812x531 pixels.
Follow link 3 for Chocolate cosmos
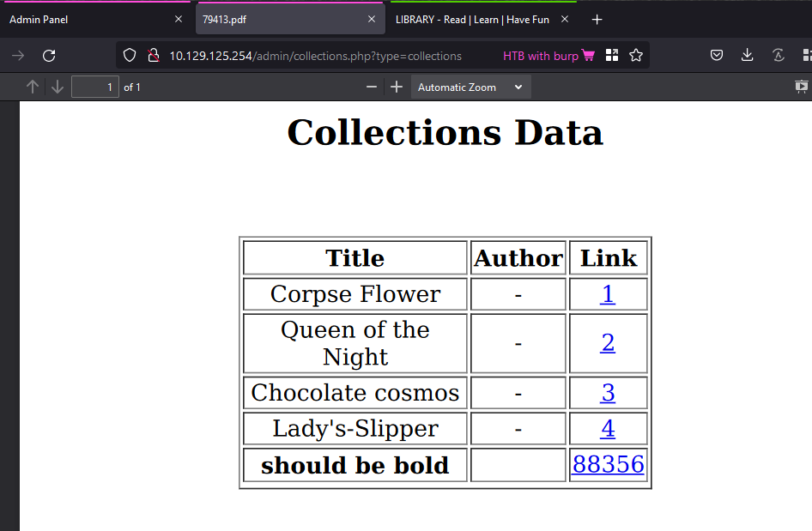608,393
